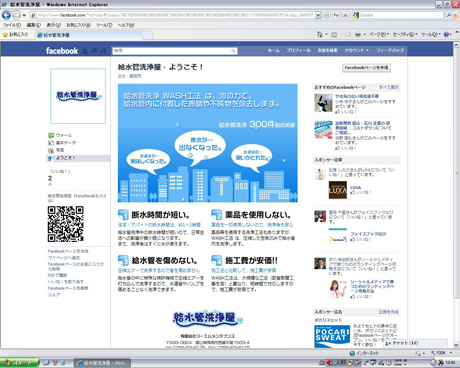Expand the ツール command bar dropdown
This screenshot has width=460, height=368.
click(431, 34)
